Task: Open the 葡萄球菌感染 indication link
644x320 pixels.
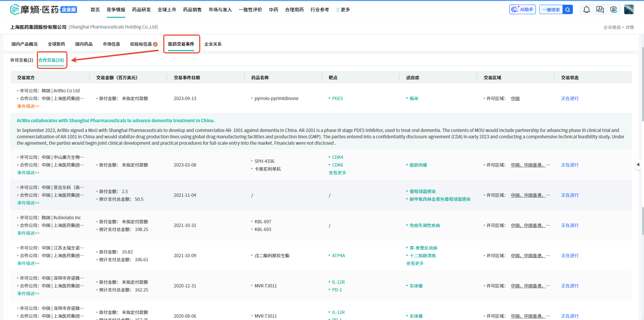Action: pos(423,191)
